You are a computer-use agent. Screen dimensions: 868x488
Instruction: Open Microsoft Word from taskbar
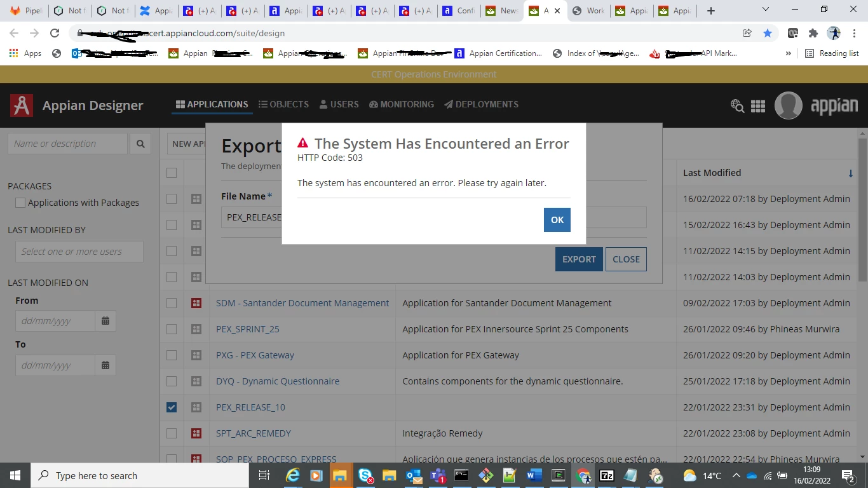(x=534, y=475)
